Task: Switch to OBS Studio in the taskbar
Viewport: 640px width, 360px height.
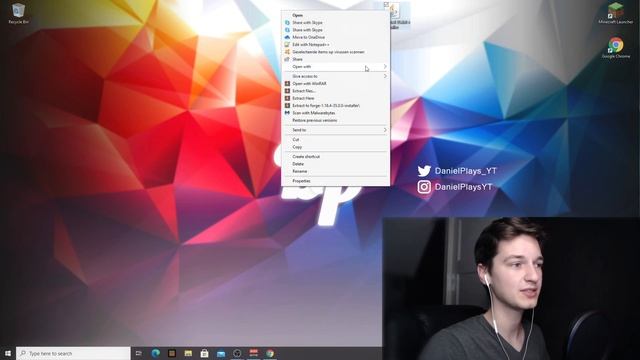Action: pyautogui.click(x=237, y=353)
